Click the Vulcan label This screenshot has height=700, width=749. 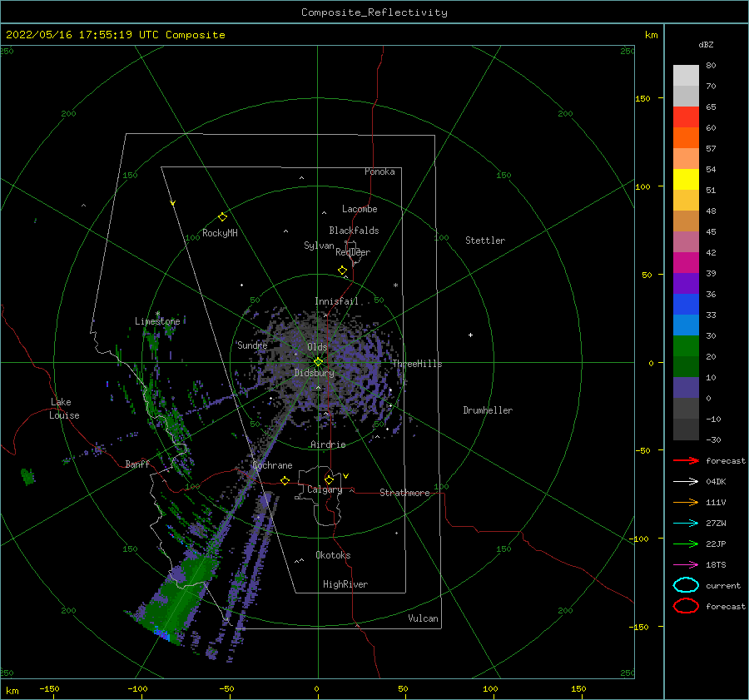click(x=424, y=618)
